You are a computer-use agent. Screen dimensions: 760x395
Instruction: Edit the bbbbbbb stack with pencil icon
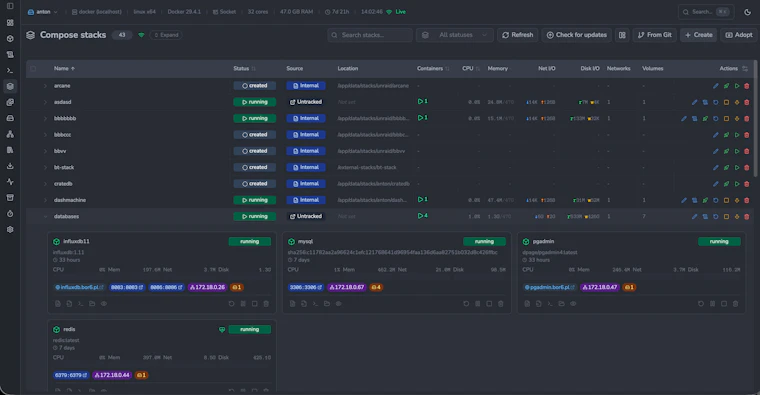pyautogui.click(x=684, y=118)
